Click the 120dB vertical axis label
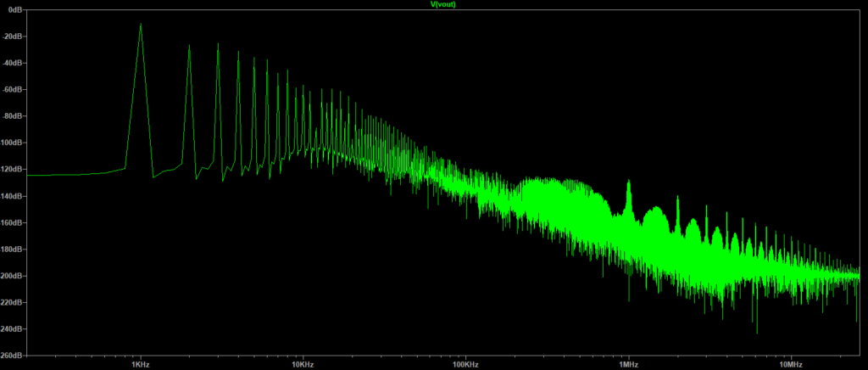The width and height of the screenshot is (868, 370). 12,170
